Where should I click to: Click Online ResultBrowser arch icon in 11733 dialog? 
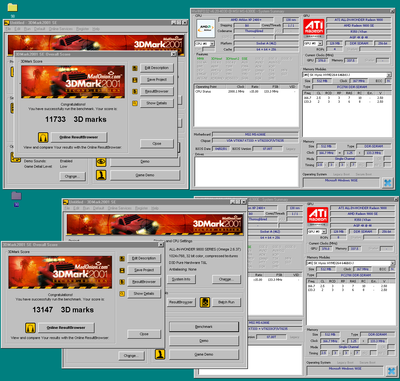pyautogui.click(x=43, y=137)
